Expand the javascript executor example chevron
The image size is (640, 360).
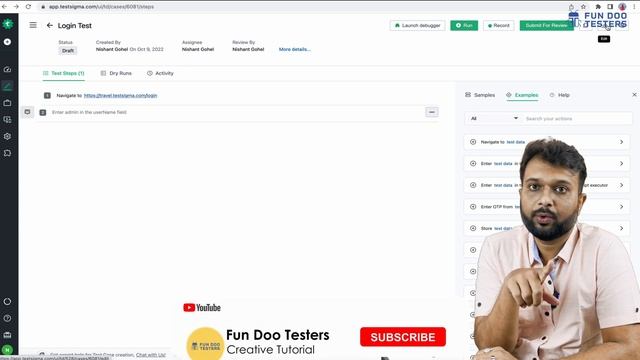tap(622, 185)
